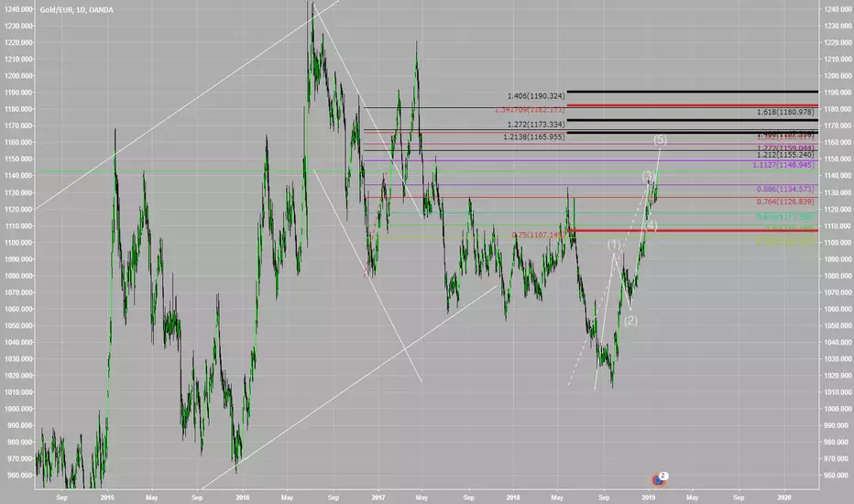The image size is (854, 504).
Task: Click the Elliott wave (3) label
Action: click(648, 175)
